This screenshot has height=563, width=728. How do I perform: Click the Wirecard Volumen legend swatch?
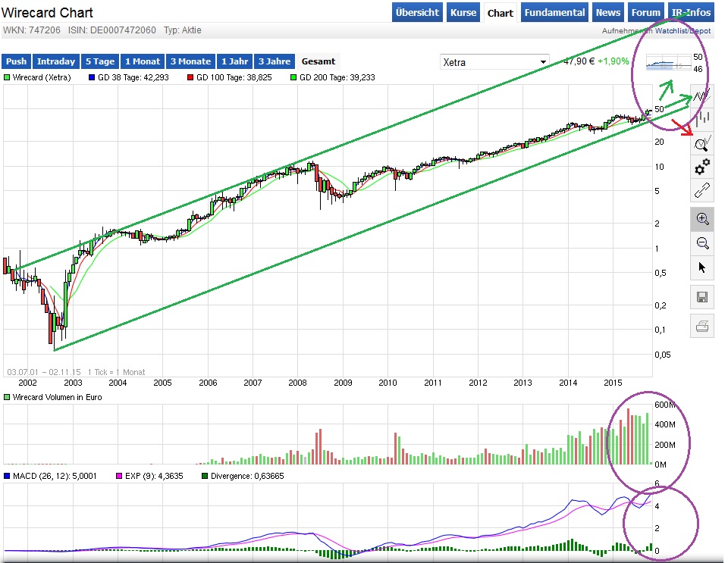point(7,398)
